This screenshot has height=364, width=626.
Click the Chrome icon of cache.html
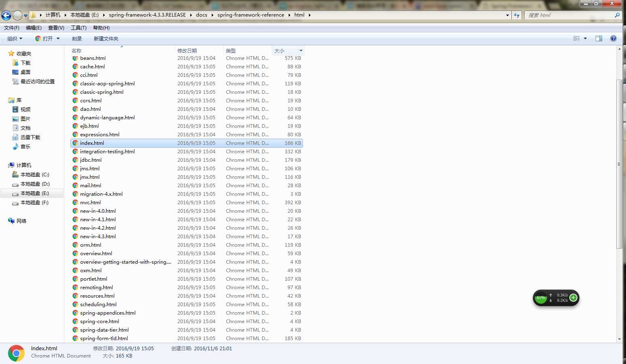click(x=75, y=66)
